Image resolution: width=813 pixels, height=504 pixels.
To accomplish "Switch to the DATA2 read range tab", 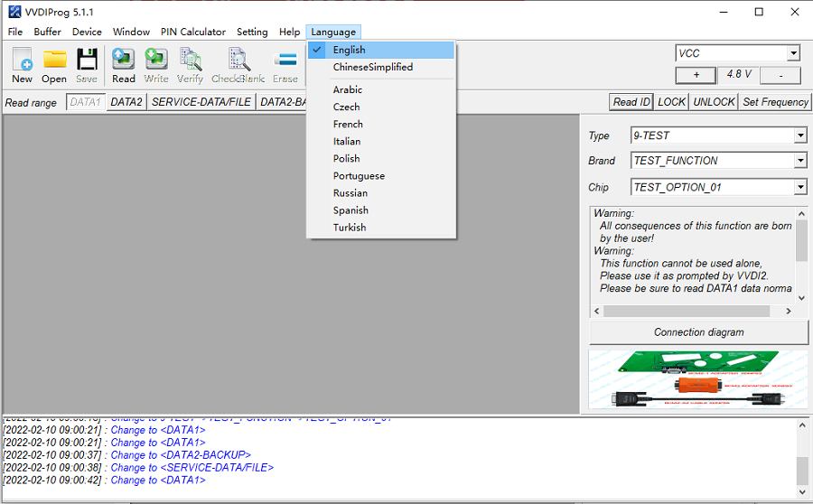I will [126, 102].
